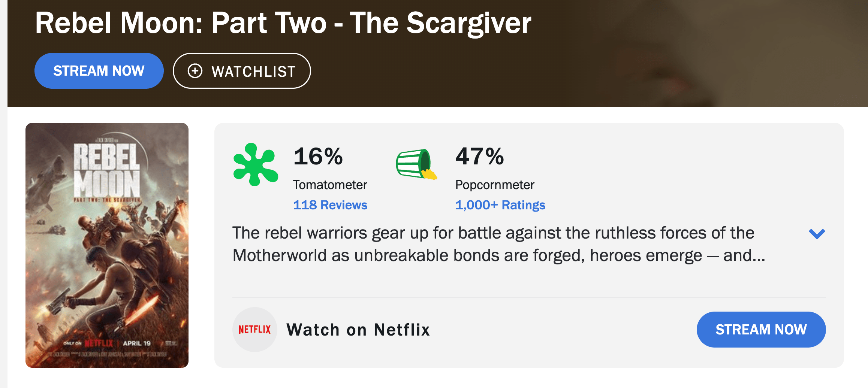Add the movie with the WATCHLIST button

[242, 71]
